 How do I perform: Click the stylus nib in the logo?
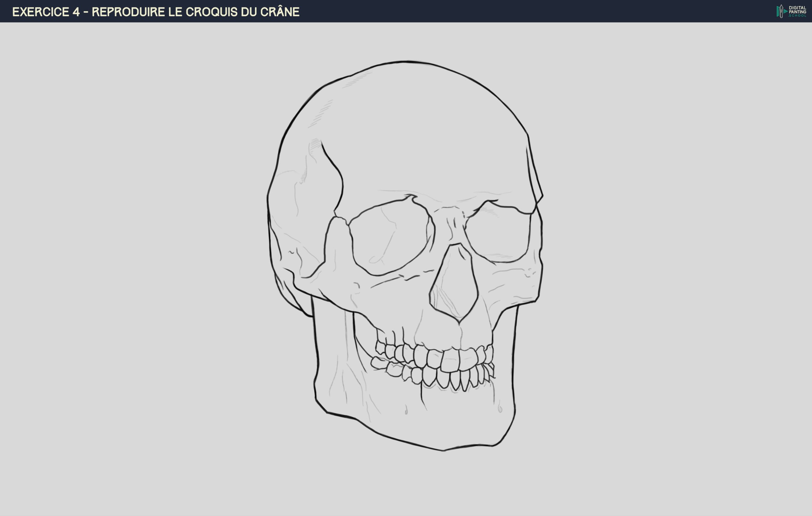pyautogui.click(x=781, y=6)
